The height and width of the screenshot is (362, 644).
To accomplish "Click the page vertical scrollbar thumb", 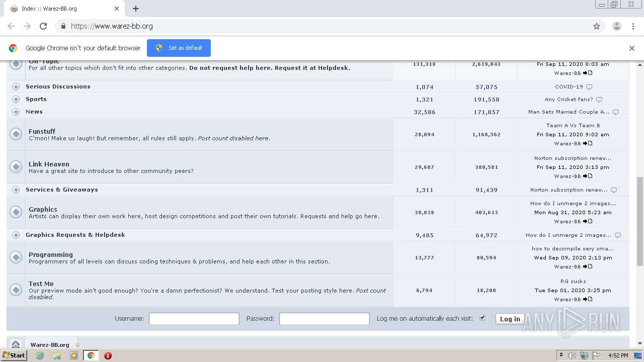I will 640,221.
